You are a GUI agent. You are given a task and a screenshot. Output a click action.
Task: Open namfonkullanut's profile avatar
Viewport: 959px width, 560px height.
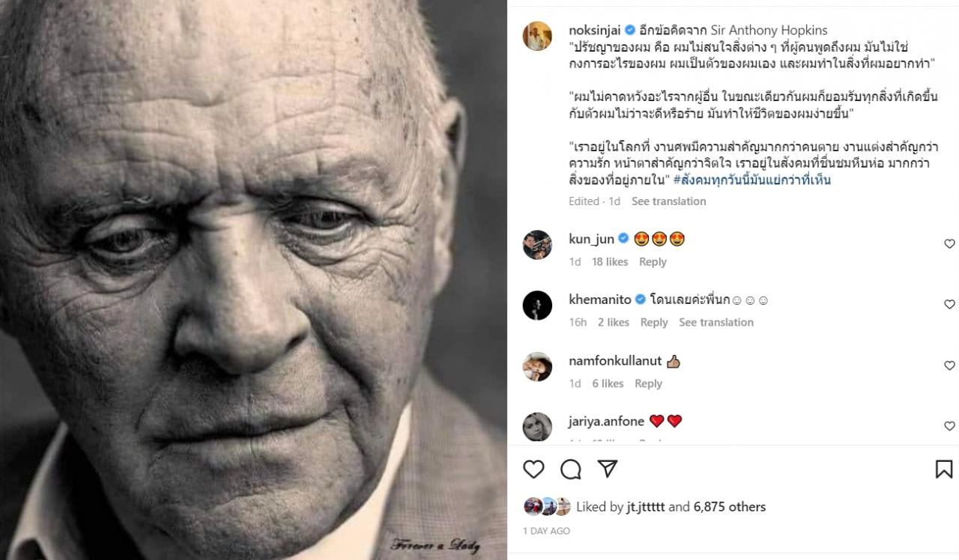click(x=537, y=366)
